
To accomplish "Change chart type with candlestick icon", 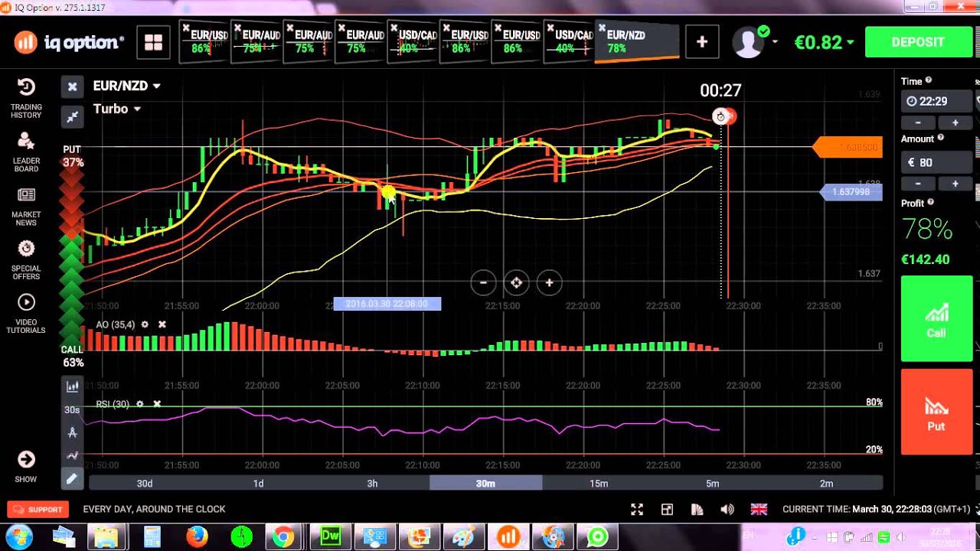I will pos(72,387).
